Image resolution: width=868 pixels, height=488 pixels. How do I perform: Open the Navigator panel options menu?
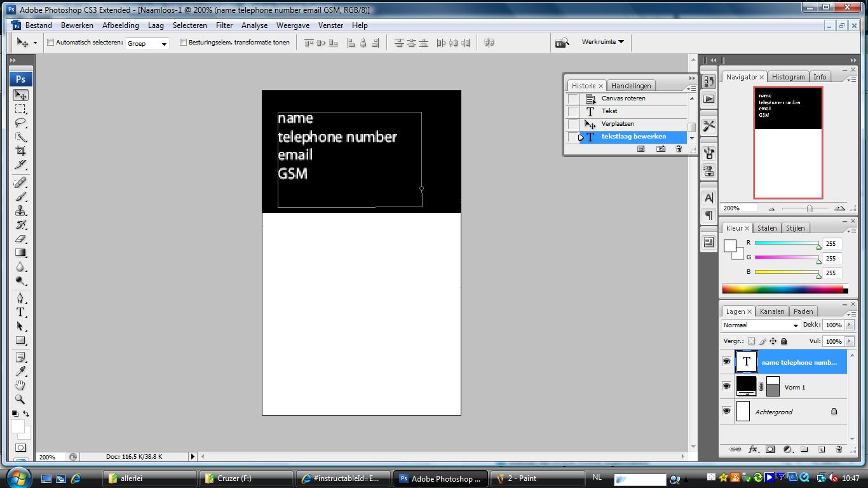click(851, 79)
